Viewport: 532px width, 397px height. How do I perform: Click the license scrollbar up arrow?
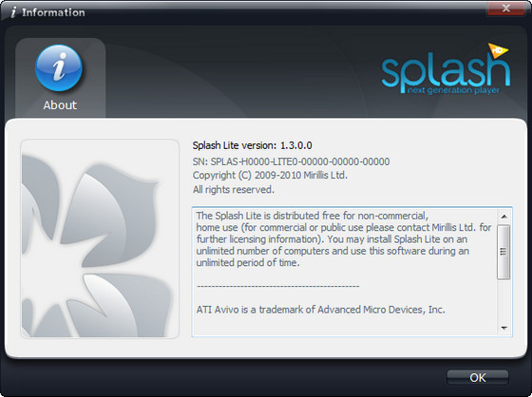(503, 217)
